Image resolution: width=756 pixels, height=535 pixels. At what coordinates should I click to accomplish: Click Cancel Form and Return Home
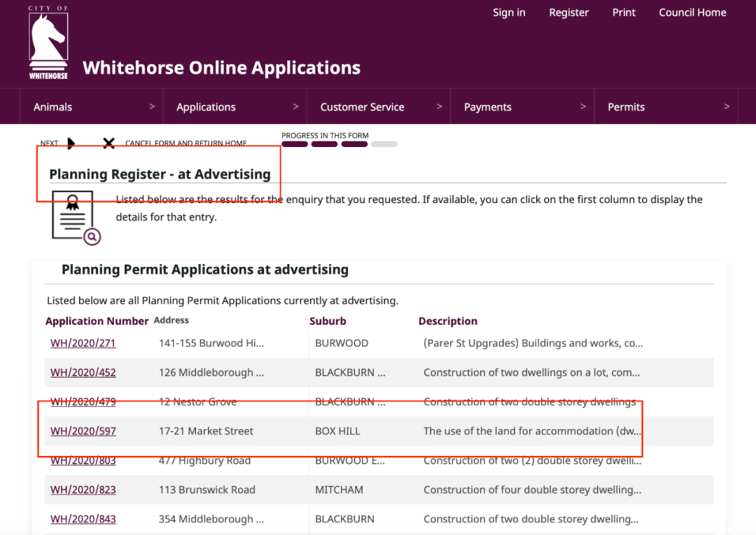(186, 144)
